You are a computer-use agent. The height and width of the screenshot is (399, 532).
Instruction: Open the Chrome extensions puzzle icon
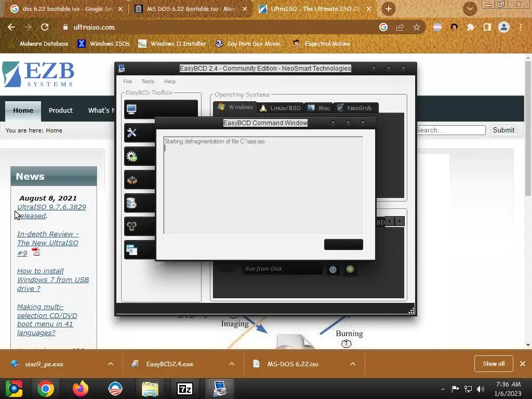(470, 27)
